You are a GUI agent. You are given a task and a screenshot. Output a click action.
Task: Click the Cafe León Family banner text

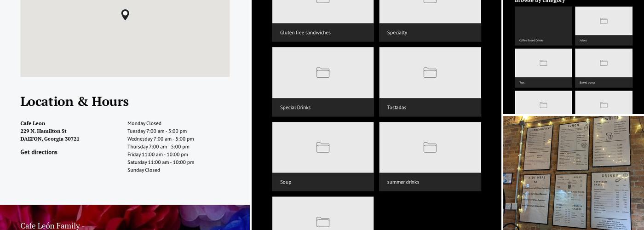click(52, 225)
